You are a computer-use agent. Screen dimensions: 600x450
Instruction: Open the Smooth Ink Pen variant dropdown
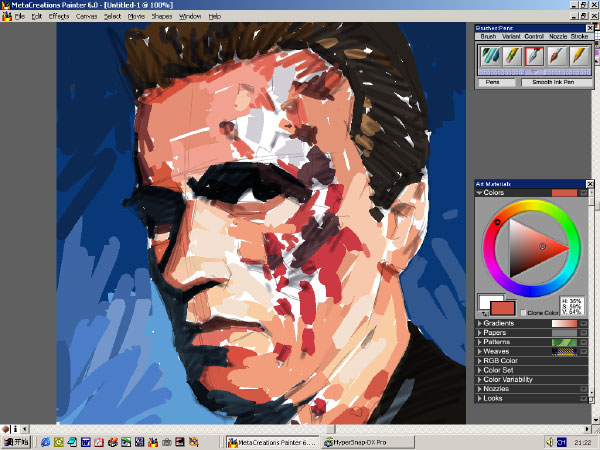click(556, 82)
